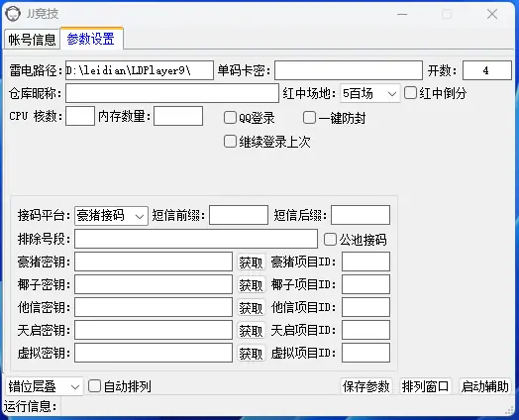519x420 pixels.
Task: Click 获取 button next to 豪猪密钥
Action: [252, 262]
